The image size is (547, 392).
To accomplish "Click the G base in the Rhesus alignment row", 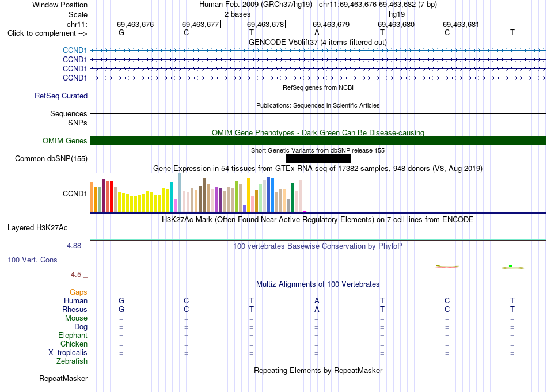I will click(121, 309).
